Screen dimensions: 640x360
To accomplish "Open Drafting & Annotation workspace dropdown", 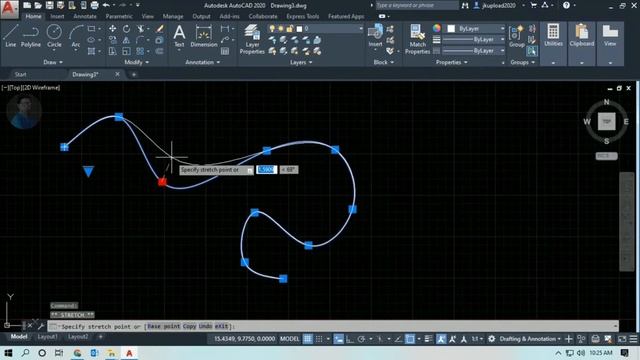I will [x=530, y=339].
